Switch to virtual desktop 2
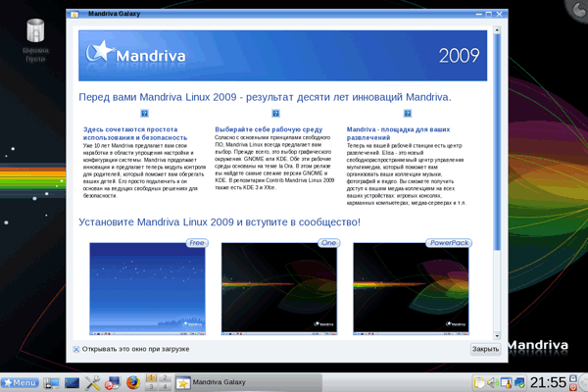Viewport: 588px width, 392px height. point(165,378)
